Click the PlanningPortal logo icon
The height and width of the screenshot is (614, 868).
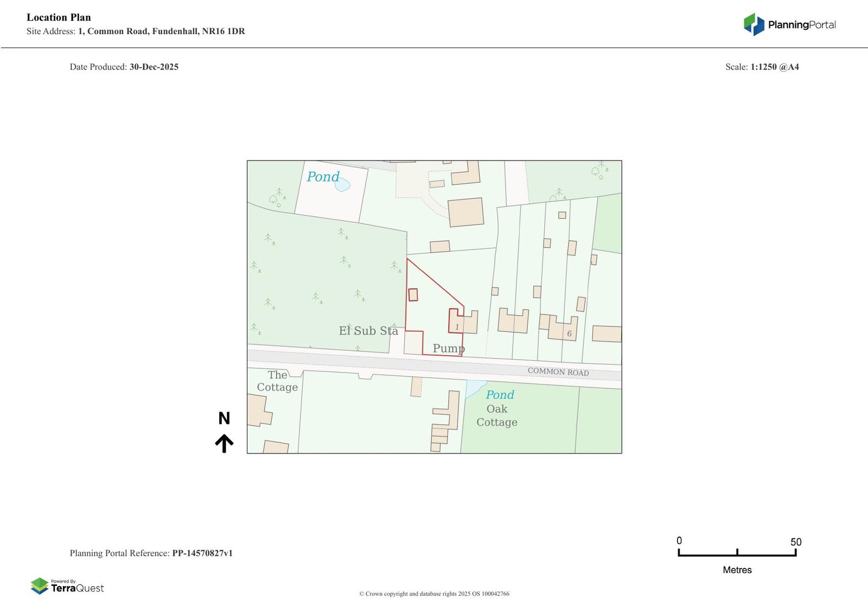[x=754, y=24]
